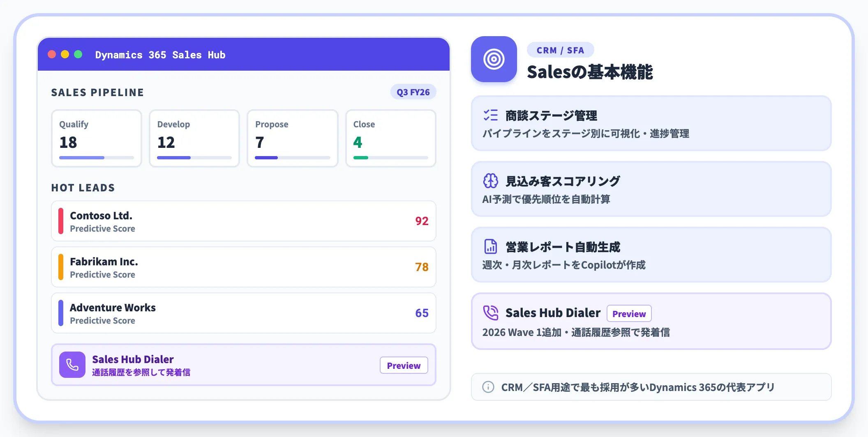Image resolution: width=868 pixels, height=437 pixels.
Task: Click the SALES PIPELINE heading
Action: tap(97, 92)
